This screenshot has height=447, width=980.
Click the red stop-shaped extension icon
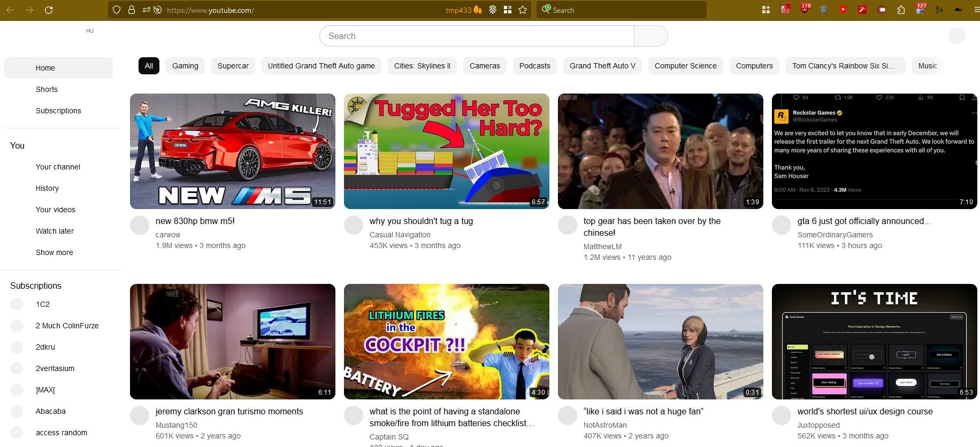tap(882, 10)
